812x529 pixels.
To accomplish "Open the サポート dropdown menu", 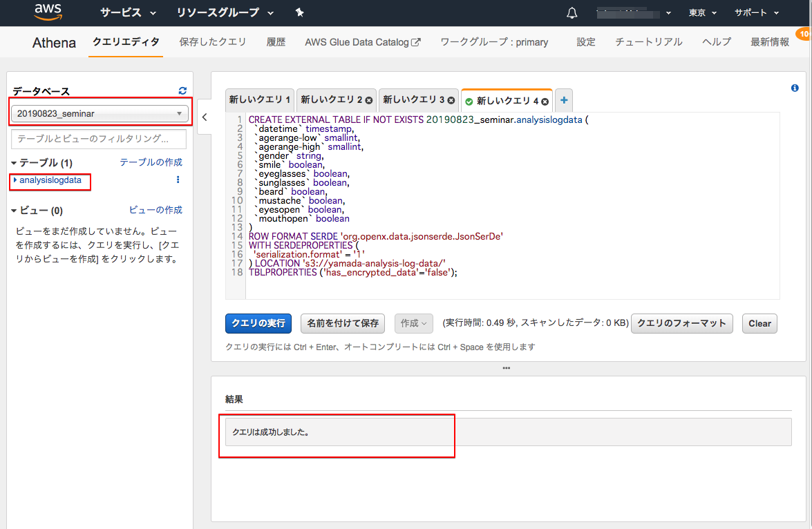I will coord(757,13).
